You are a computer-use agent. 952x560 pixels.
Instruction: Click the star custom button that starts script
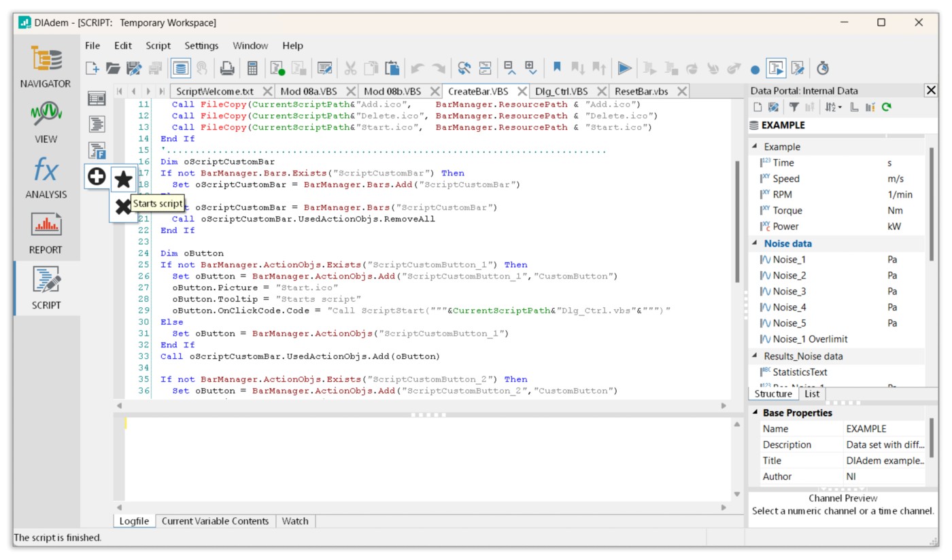[x=123, y=179]
